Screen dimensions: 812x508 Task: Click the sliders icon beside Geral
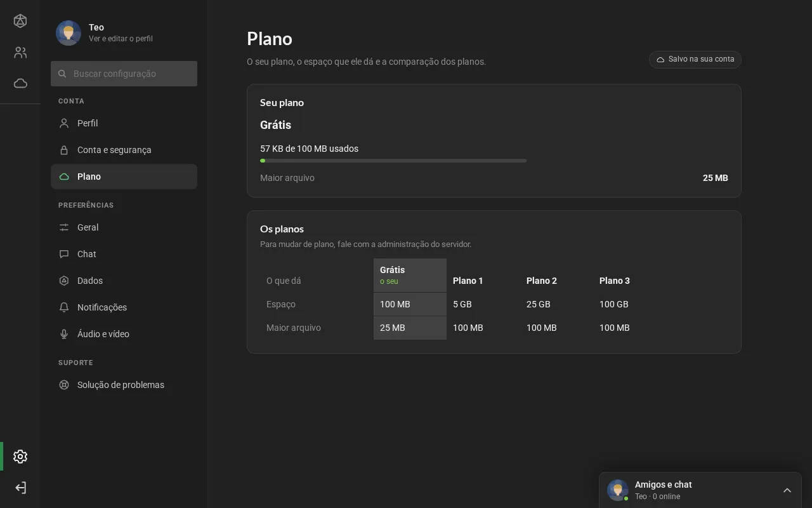[64, 227]
